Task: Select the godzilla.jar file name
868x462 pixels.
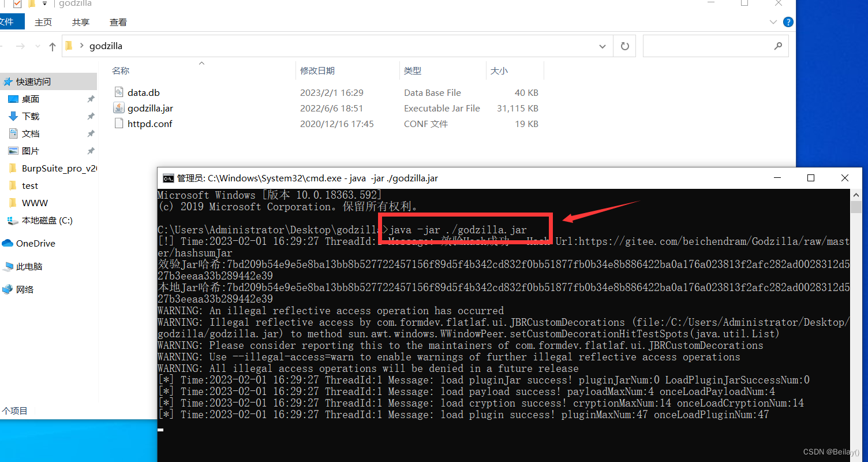Action: (151, 108)
